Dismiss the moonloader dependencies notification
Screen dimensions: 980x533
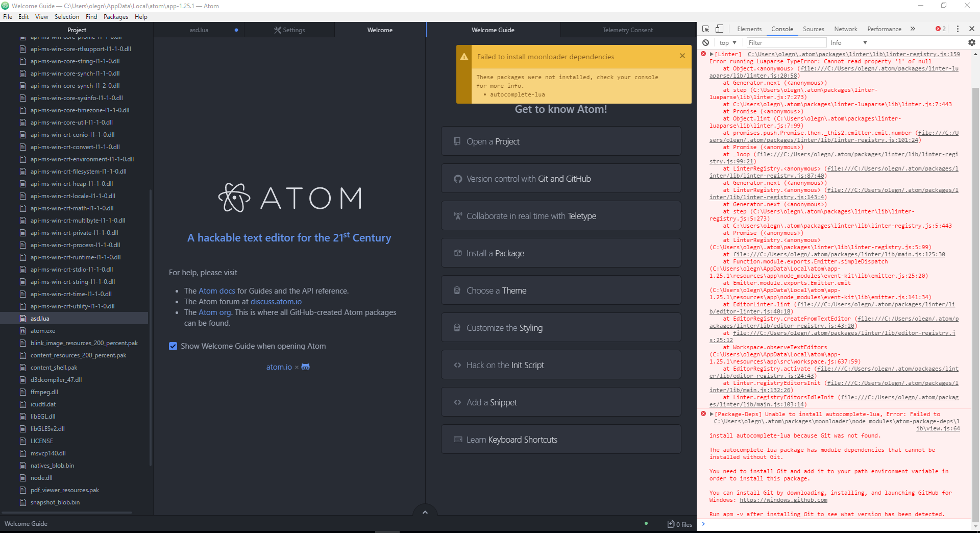(x=682, y=56)
